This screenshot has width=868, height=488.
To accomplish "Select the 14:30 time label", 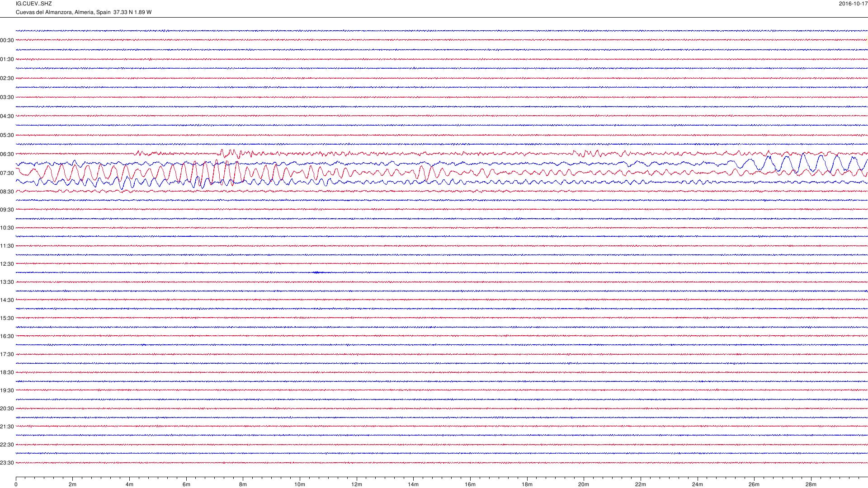I will click(x=7, y=300).
